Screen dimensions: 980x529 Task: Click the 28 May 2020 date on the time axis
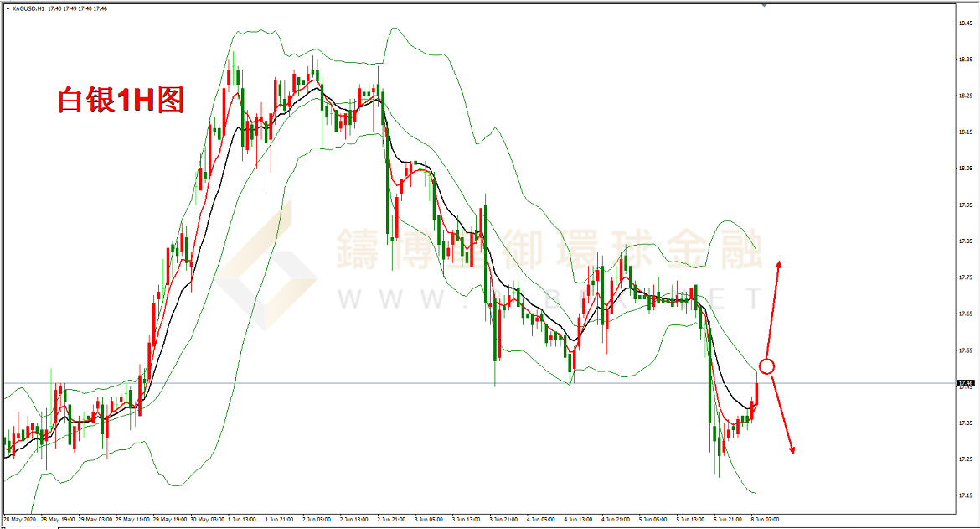click(20, 519)
